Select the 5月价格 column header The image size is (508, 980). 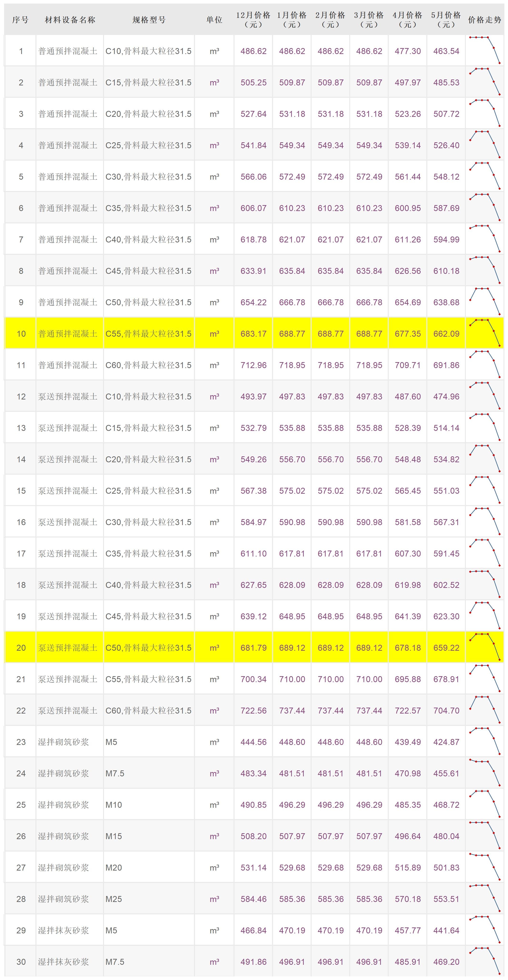tap(446, 20)
